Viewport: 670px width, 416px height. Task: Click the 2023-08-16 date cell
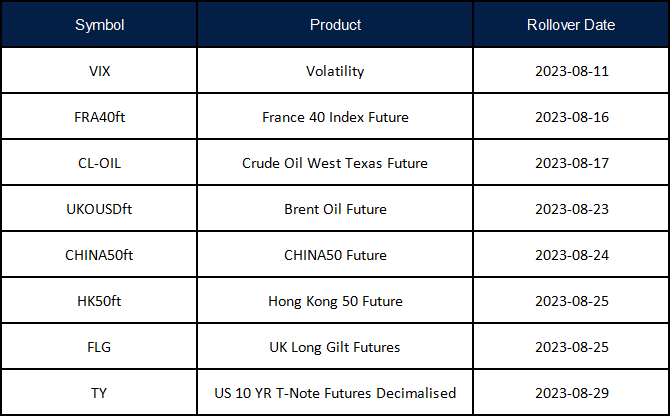pos(571,117)
